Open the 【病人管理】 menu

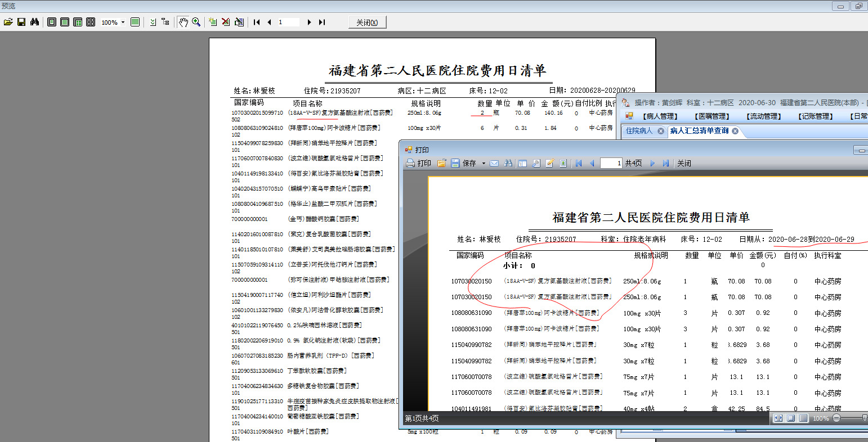(x=660, y=116)
